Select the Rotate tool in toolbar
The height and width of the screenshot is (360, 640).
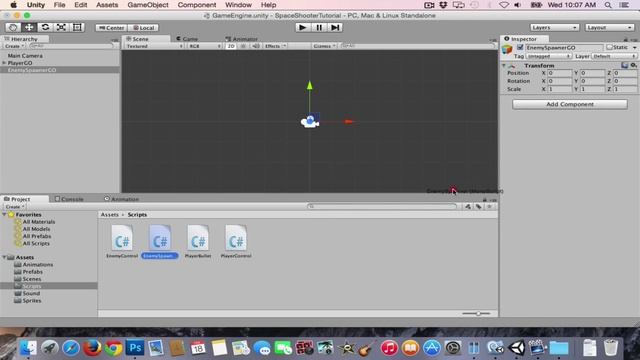tap(45, 27)
